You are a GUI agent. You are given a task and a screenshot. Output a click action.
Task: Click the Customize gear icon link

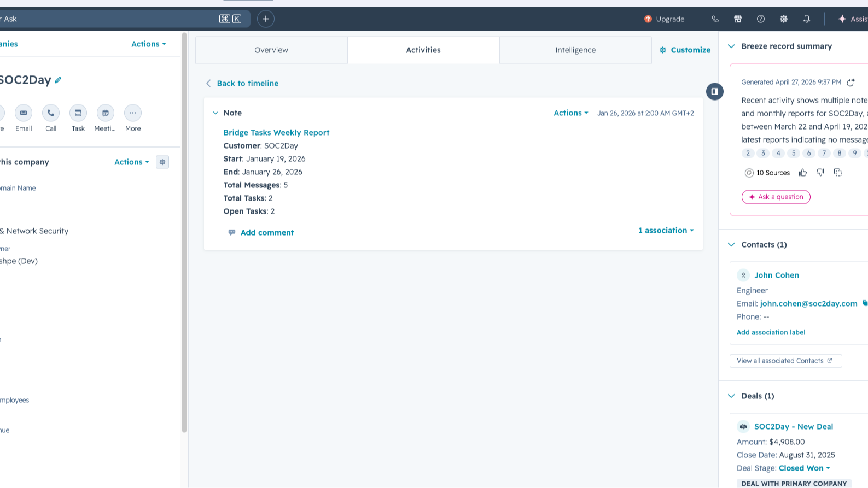(663, 50)
